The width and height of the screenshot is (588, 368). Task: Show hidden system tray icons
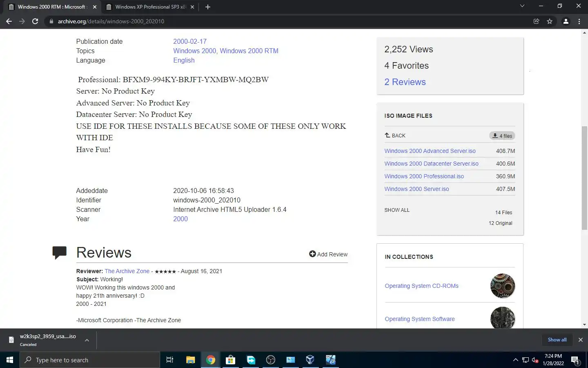[x=515, y=360]
